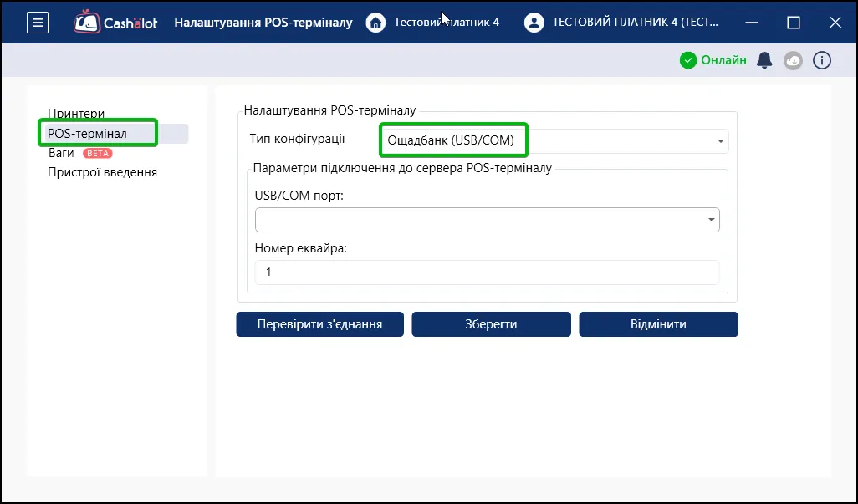Open the notifications bell icon
Screen dimensions: 858x504
[x=764, y=60]
